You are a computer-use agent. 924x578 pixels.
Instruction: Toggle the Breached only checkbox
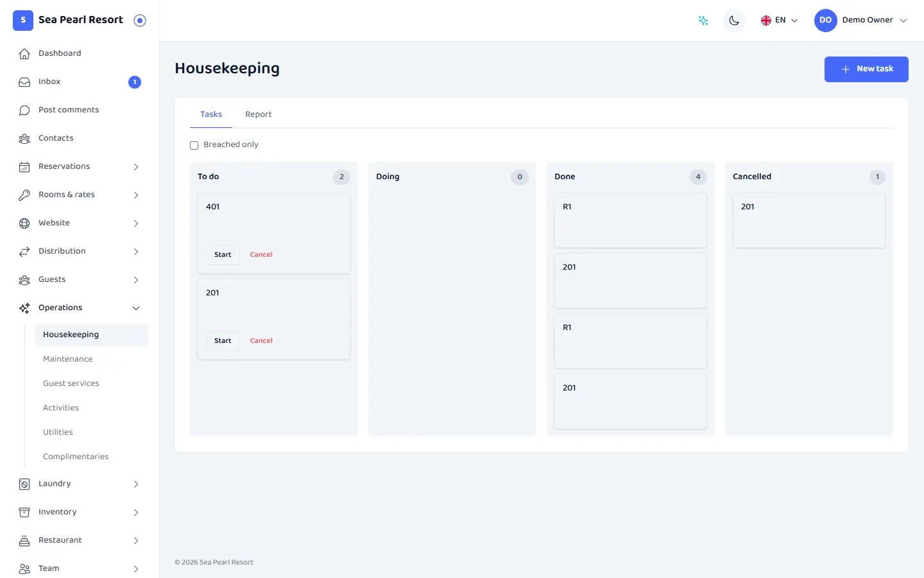pos(194,145)
